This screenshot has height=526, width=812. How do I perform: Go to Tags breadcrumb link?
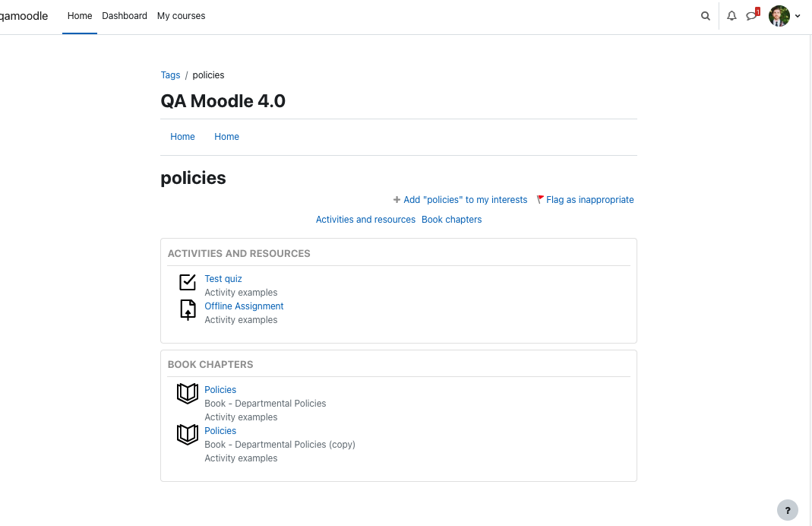[x=170, y=75]
